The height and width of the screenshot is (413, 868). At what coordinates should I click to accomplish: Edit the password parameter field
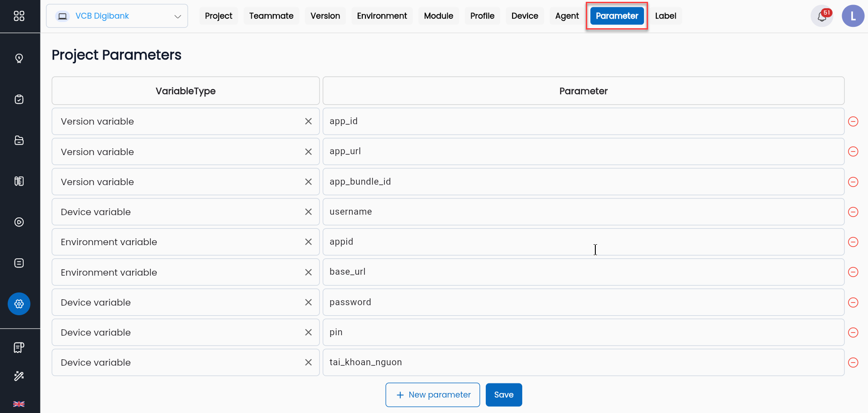584,302
